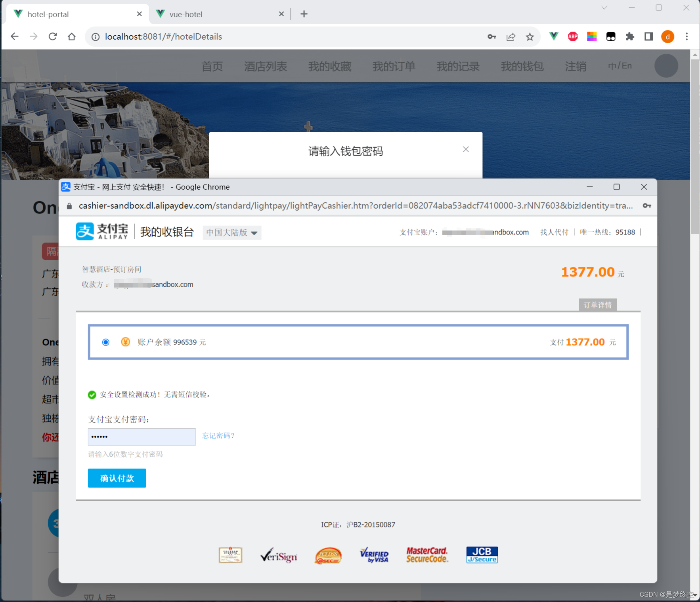
Task: Click the lock icon in Alipay popup address bar
Action: pos(69,206)
